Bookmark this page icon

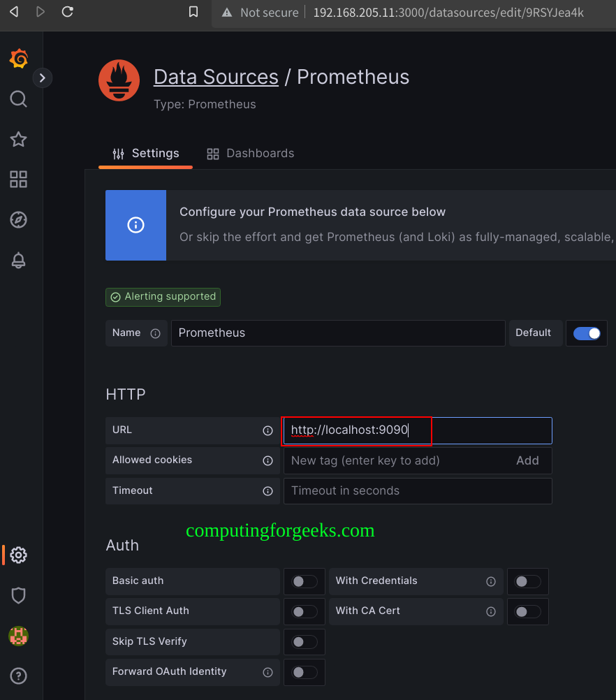pyautogui.click(x=193, y=12)
